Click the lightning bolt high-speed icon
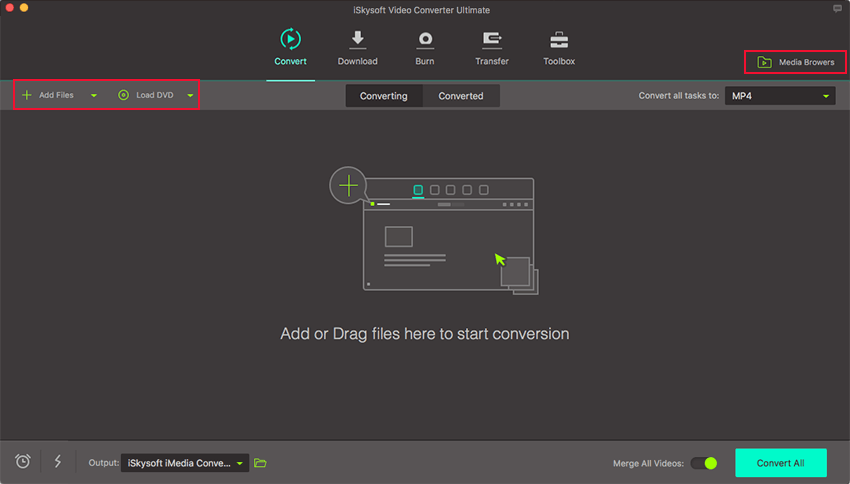 pos(58,462)
